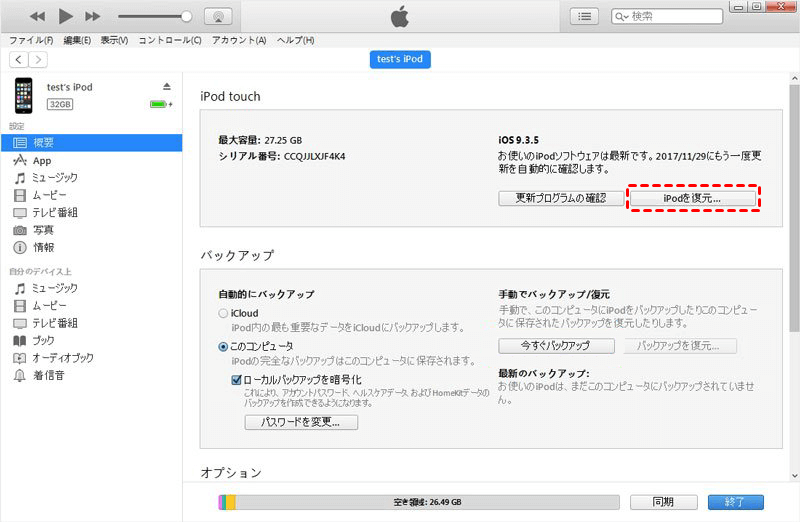The image size is (800, 522).
Task: Eject test's iPod device
Action: 167,87
